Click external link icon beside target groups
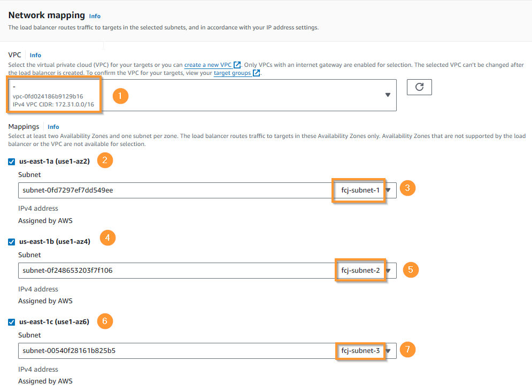The width and height of the screenshot is (532, 392). coord(257,73)
